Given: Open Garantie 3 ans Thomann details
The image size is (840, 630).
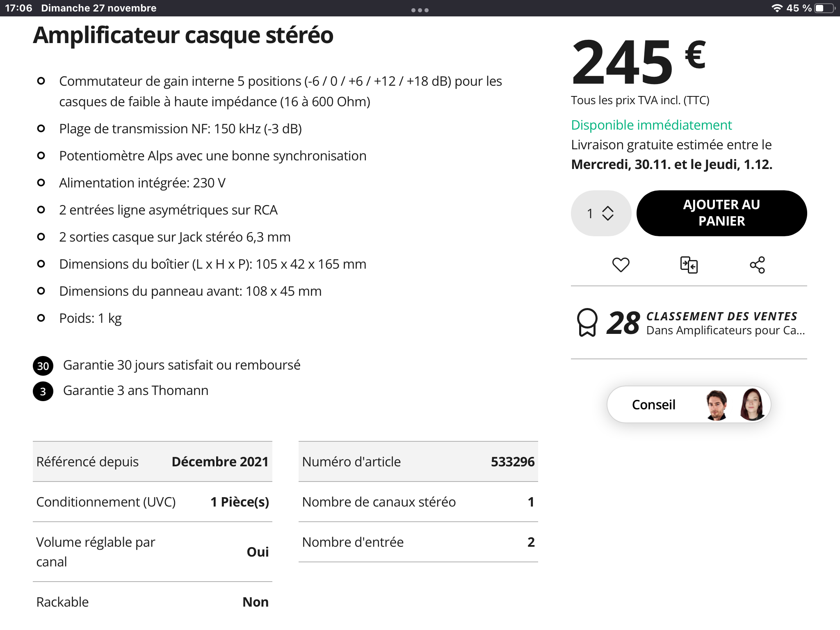Looking at the screenshot, I should click(136, 390).
